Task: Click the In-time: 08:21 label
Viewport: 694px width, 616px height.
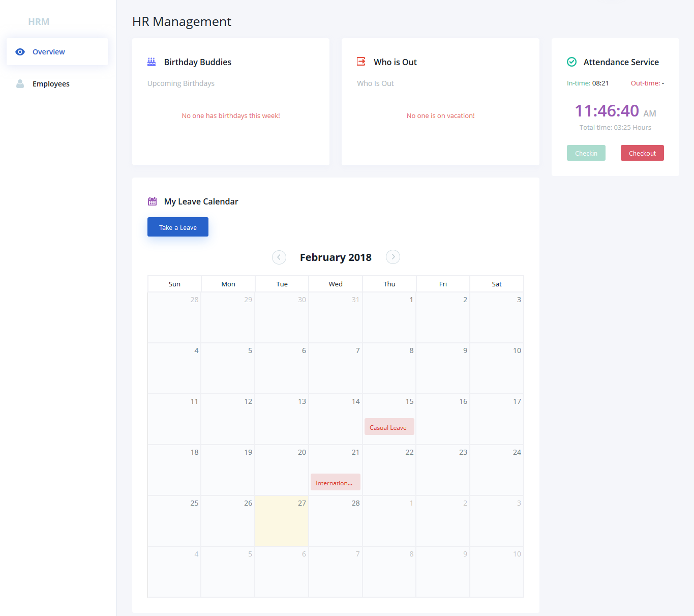Action: pyautogui.click(x=588, y=83)
